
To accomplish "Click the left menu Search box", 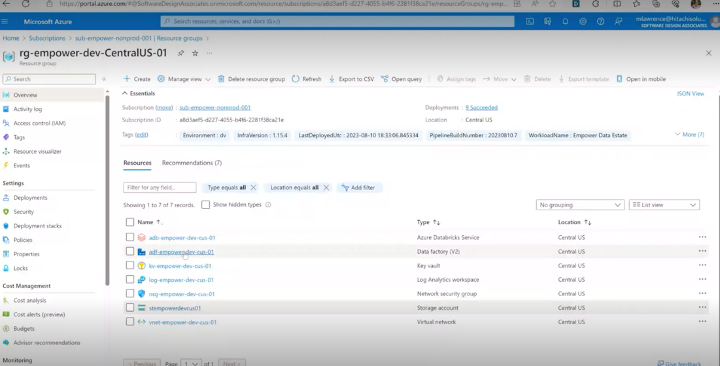I will [49, 79].
